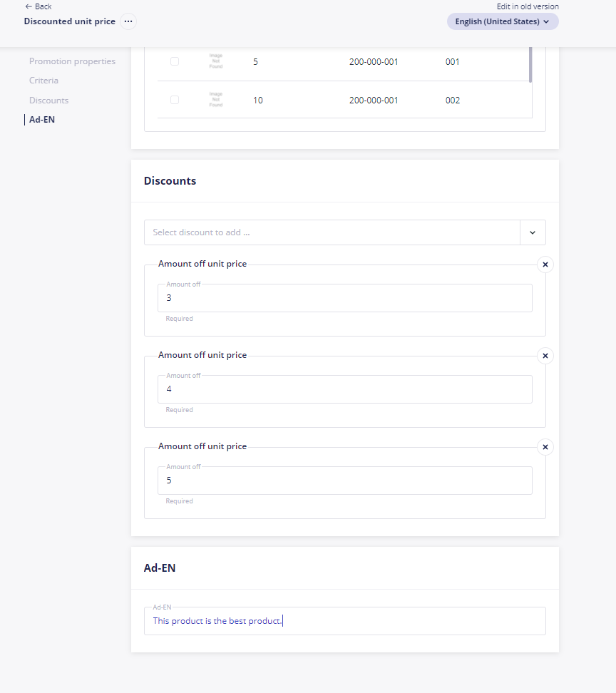Open the English (United States) language dropdown
The height and width of the screenshot is (693, 616).
(503, 21)
